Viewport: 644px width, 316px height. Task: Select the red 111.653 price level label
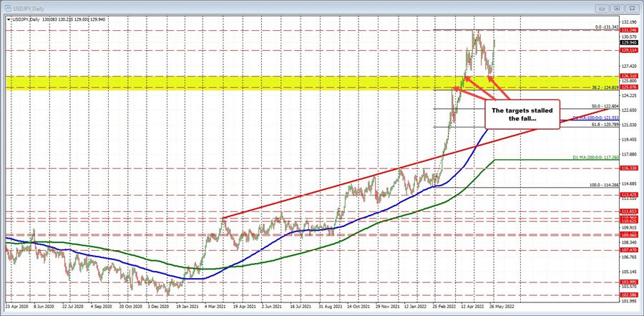coord(629,211)
